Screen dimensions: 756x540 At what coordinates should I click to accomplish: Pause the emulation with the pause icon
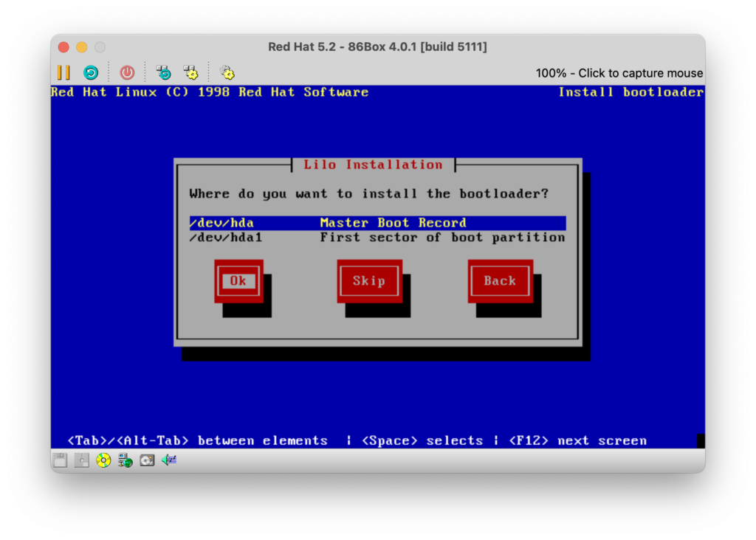pyautogui.click(x=63, y=73)
